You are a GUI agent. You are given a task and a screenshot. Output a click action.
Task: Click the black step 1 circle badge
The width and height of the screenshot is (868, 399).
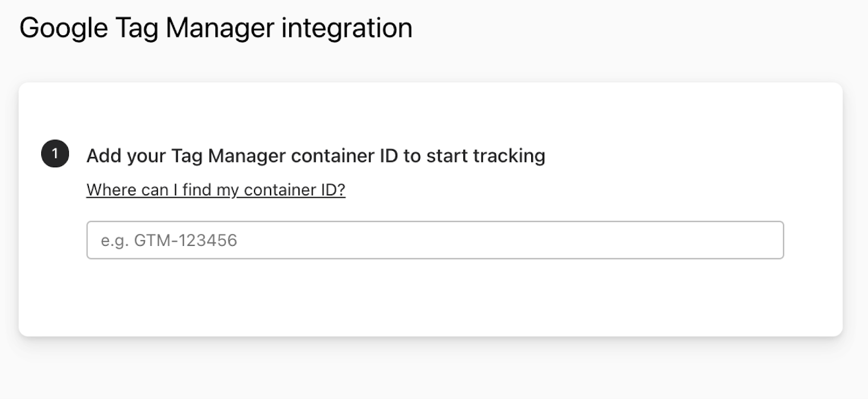55,154
